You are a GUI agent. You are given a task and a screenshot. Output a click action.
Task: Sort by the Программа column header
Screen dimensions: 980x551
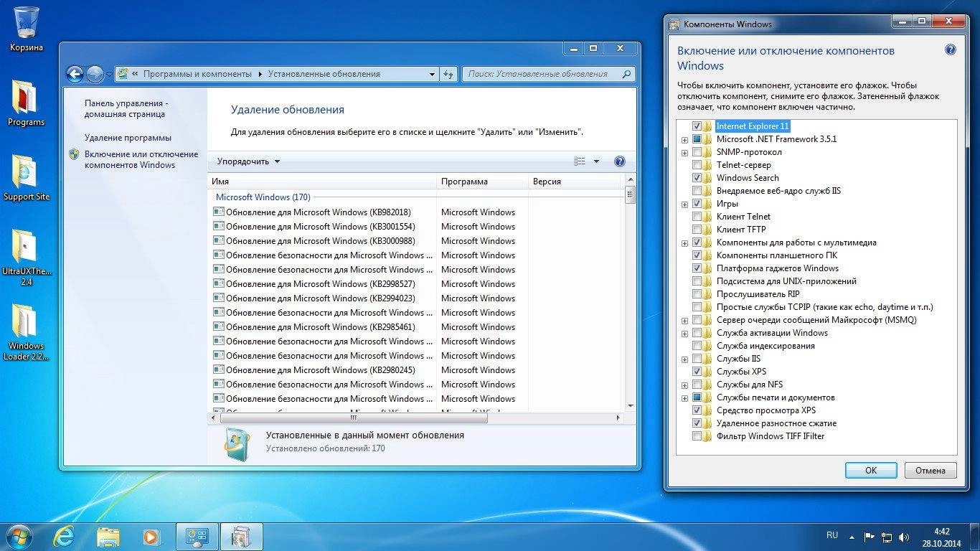pyautogui.click(x=482, y=182)
